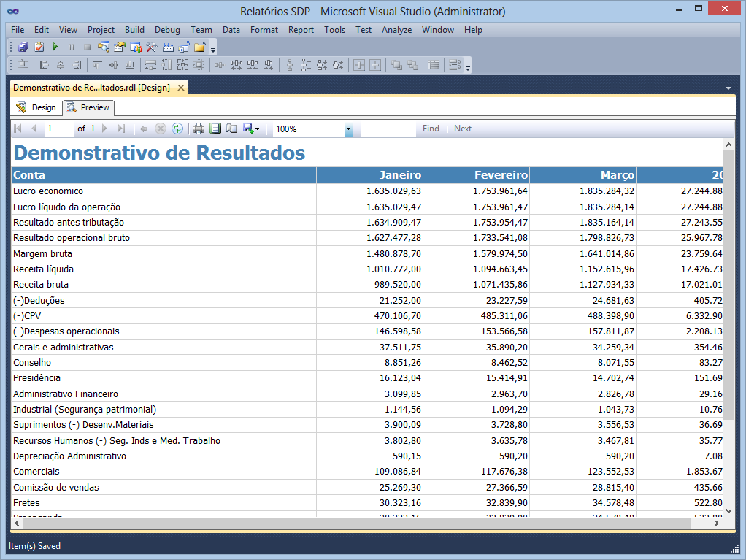Refresh the report preview
Screen dimensions: 746x560
point(177,129)
